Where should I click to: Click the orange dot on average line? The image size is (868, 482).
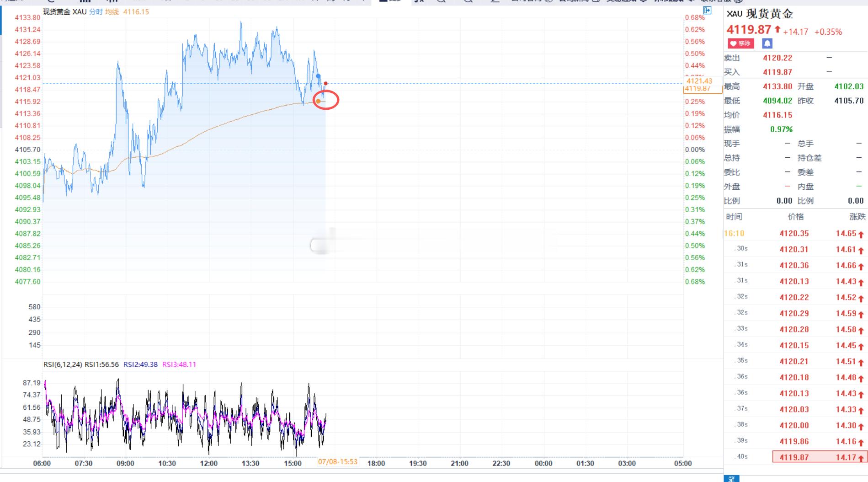click(x=318, y=101)
